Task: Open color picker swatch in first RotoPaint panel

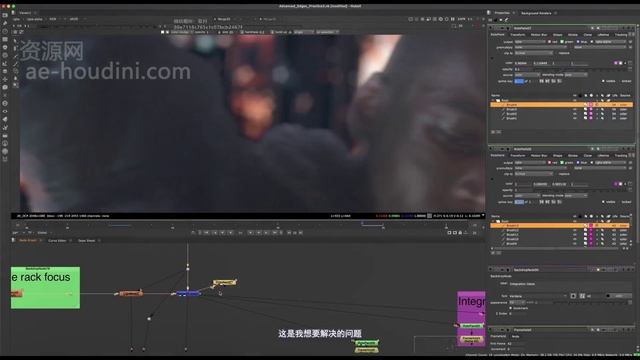Action: [x=616, y=63]
